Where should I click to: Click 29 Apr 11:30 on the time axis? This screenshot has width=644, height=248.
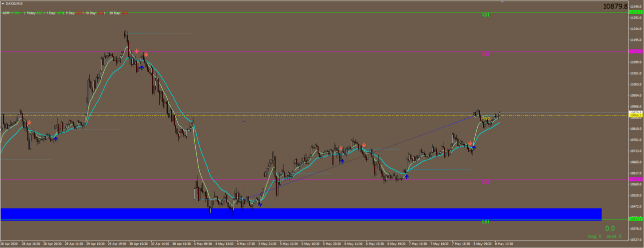pyautogui.click(x=74, y=244)
